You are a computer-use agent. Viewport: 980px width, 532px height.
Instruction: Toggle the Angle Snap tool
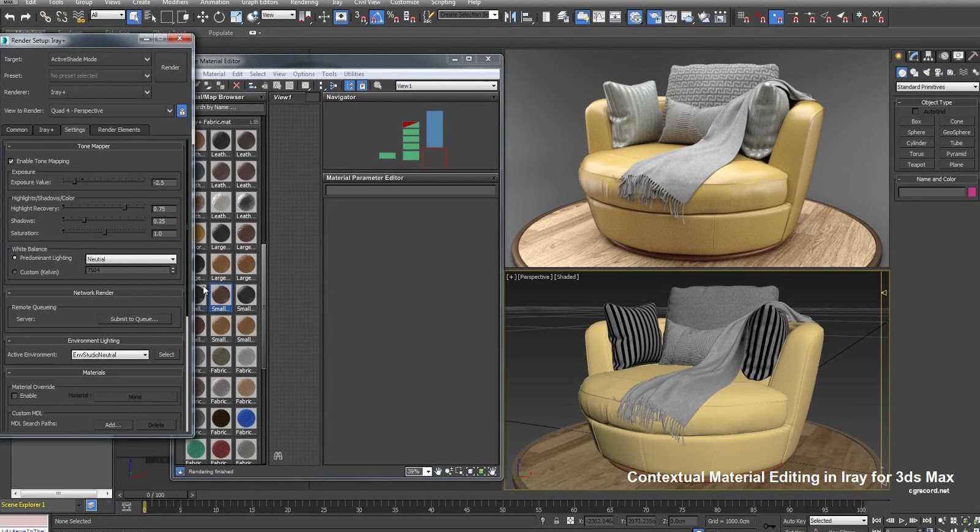click(x=377, y=17)
